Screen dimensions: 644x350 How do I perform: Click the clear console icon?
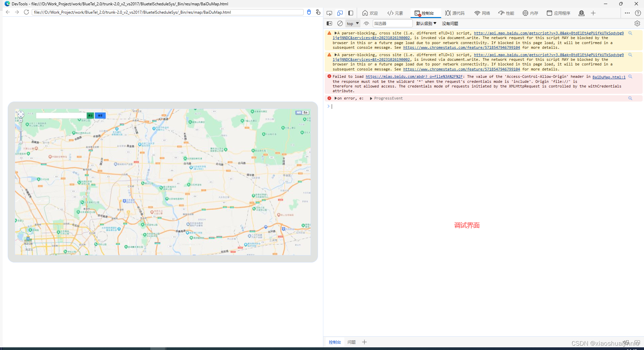[340, 23]
